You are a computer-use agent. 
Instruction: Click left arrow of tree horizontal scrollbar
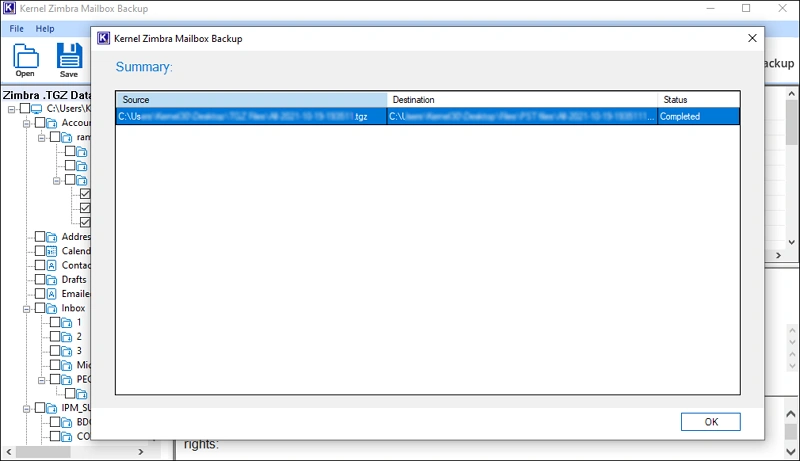tap(8, 452)
